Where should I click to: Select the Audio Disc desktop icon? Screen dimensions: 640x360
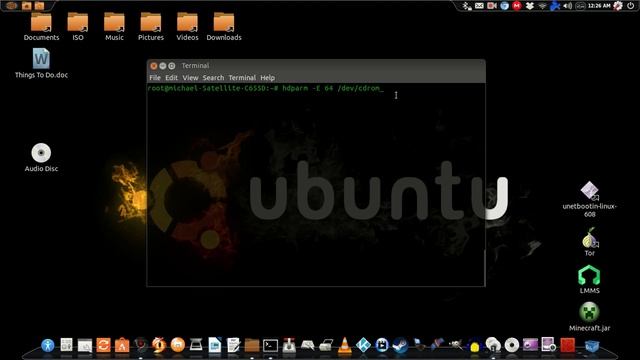(x=41, y=158)
